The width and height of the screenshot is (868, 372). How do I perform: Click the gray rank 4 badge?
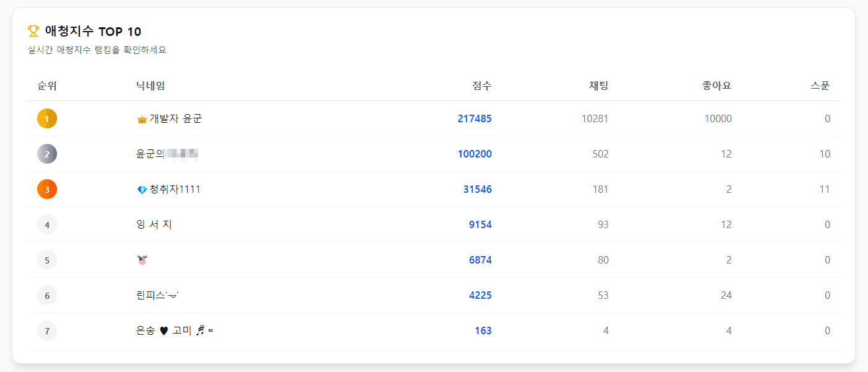(47, 224)
